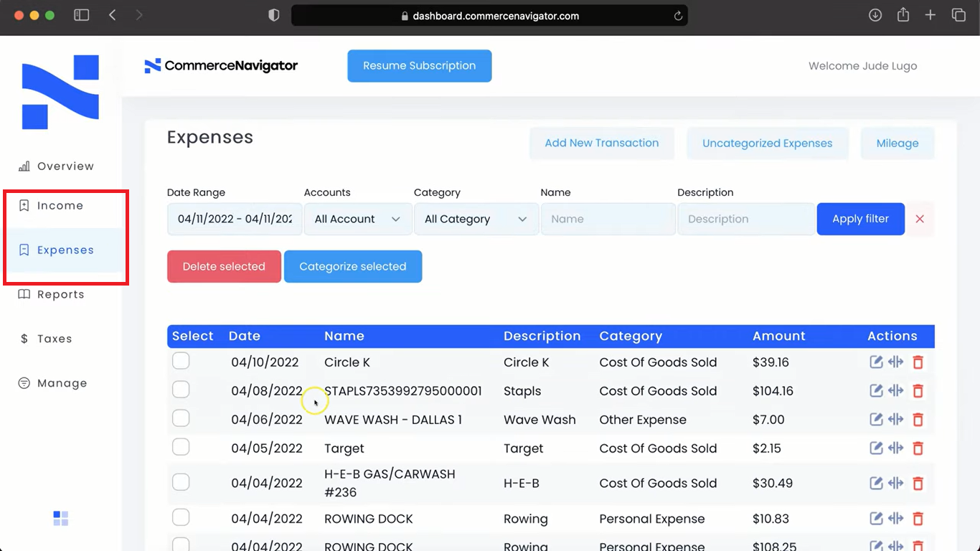This screenshot has height=551, width=980.
Task: Click the edit icon for Circle K row
Action: (876, 362)
